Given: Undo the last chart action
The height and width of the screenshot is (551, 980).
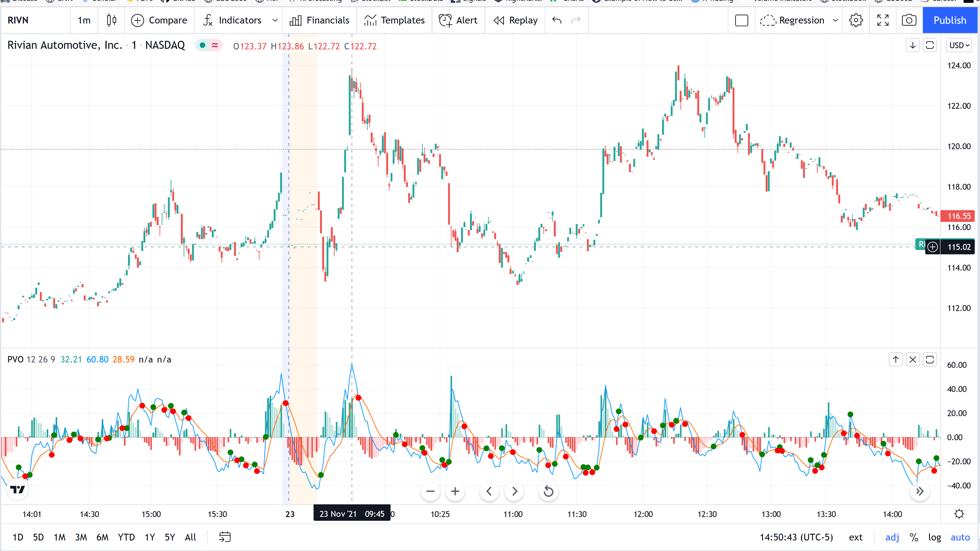Looking at the screenshot, I should (x=556, y=20).
